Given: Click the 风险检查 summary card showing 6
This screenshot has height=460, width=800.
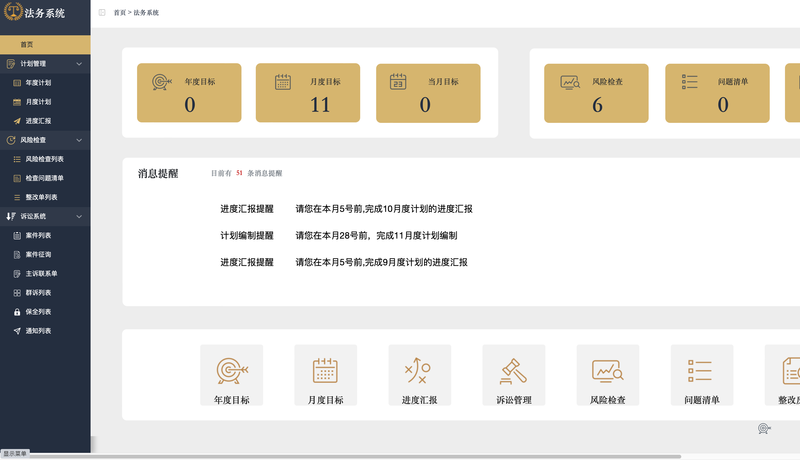Looking at the screenshot, I should pyautogui.click(x=596, y=93).
